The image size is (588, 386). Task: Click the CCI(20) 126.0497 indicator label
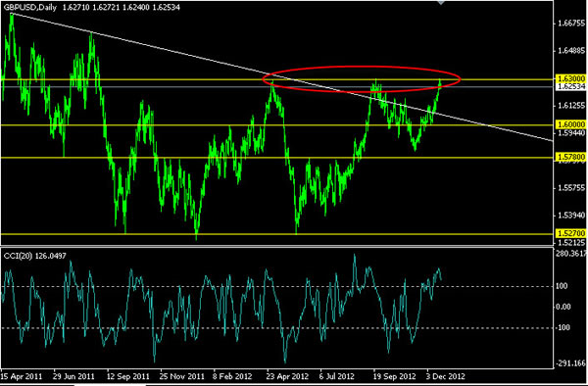[x=35, y=256]
